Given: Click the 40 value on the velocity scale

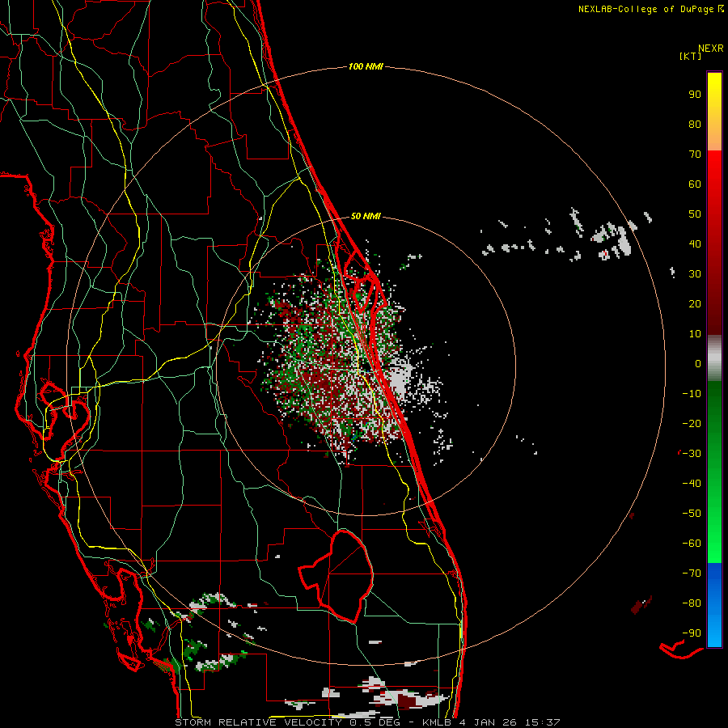Looking at the screenshot, I should pyautogui.click(x=695, y=243).
